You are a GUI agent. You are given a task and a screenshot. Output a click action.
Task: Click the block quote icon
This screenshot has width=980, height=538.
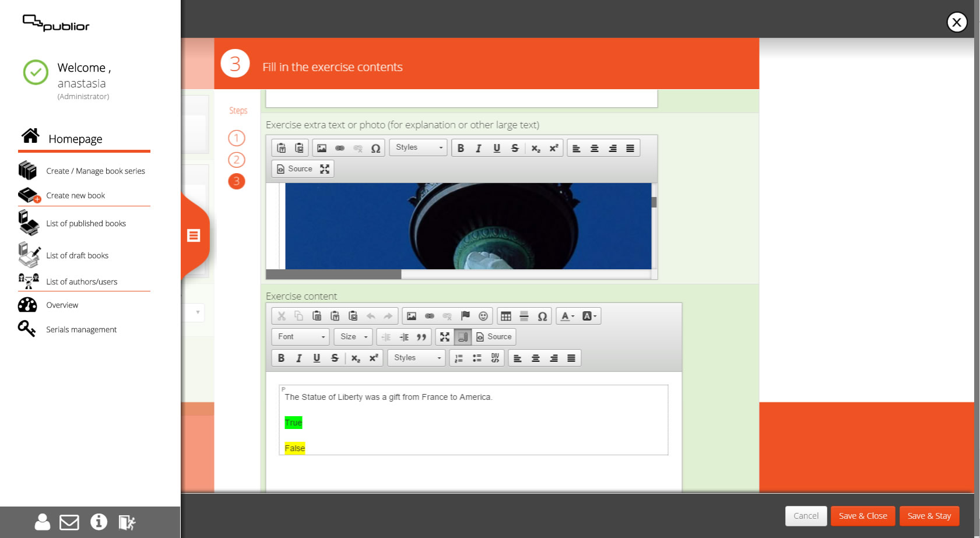[x=421, y=337]
